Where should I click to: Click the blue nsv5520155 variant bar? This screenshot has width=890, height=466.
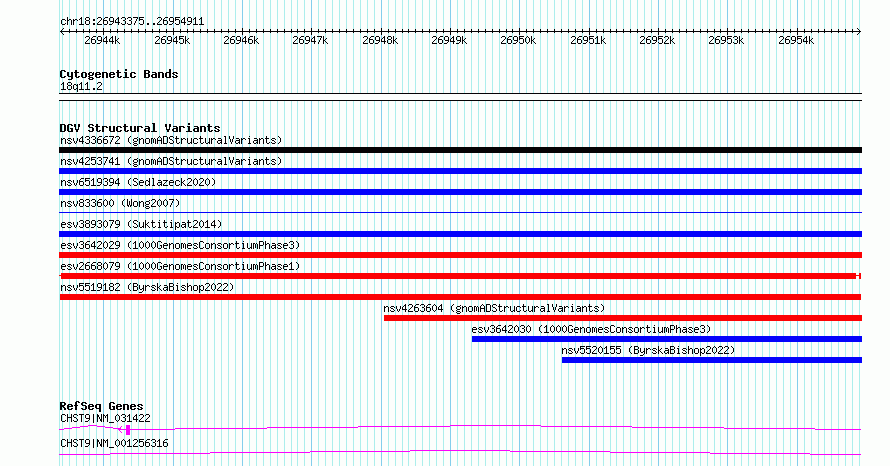click(x=712, y=360)
